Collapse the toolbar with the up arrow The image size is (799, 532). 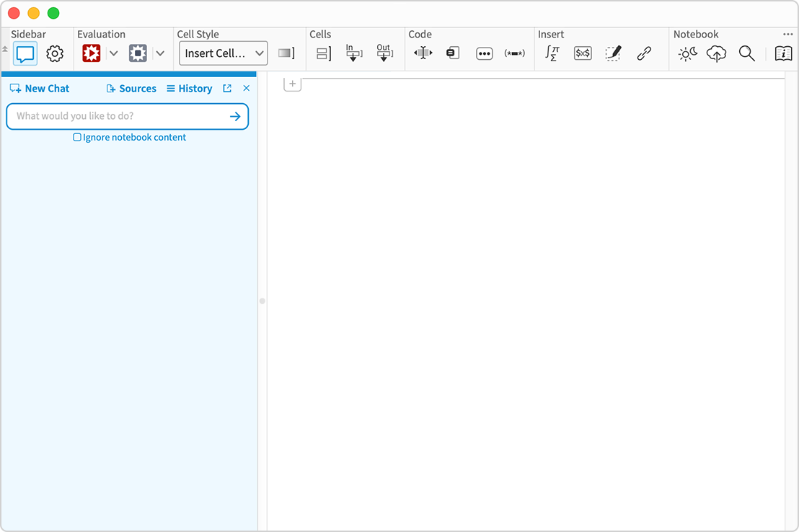pyautogui.click(x=5, y=49)
